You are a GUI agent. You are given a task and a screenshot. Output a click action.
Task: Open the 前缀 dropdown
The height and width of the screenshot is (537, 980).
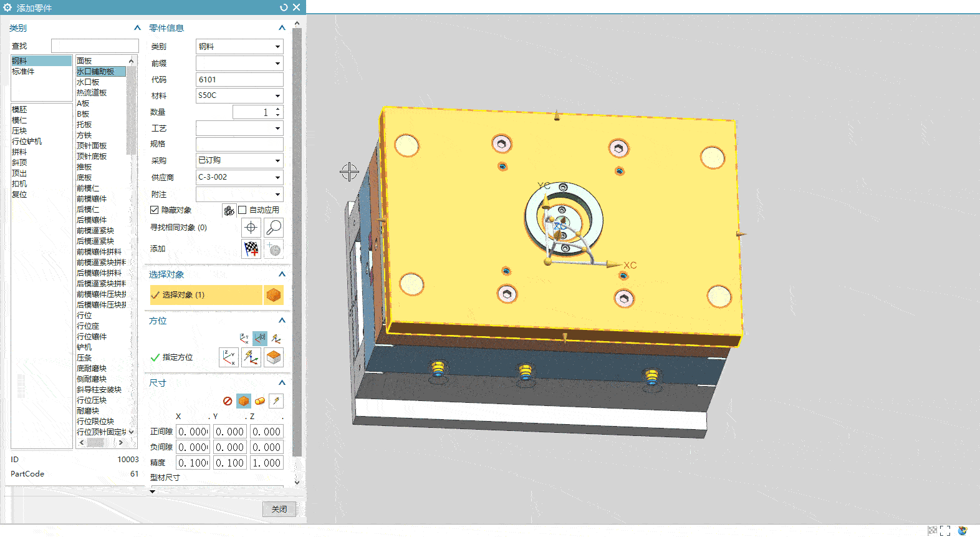pyautogui.click(x=239, y=64)
